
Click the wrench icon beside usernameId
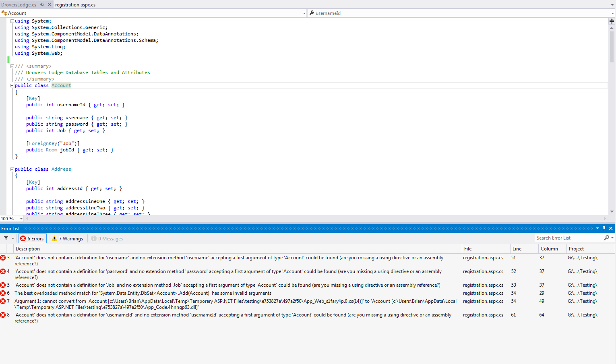coord(312,13)
